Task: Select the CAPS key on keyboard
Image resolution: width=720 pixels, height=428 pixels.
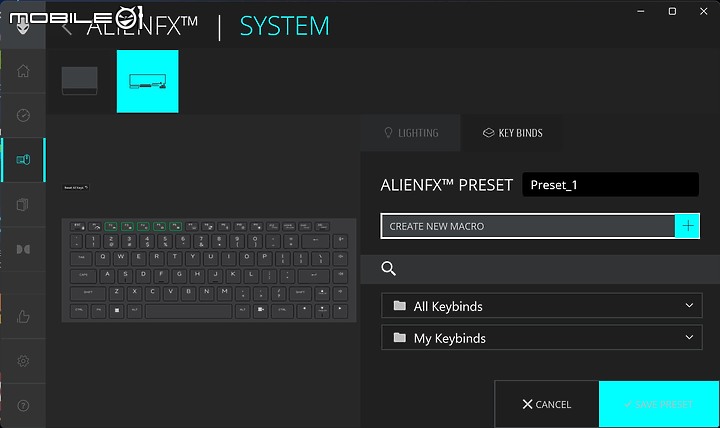Action: tap(84, 276)
